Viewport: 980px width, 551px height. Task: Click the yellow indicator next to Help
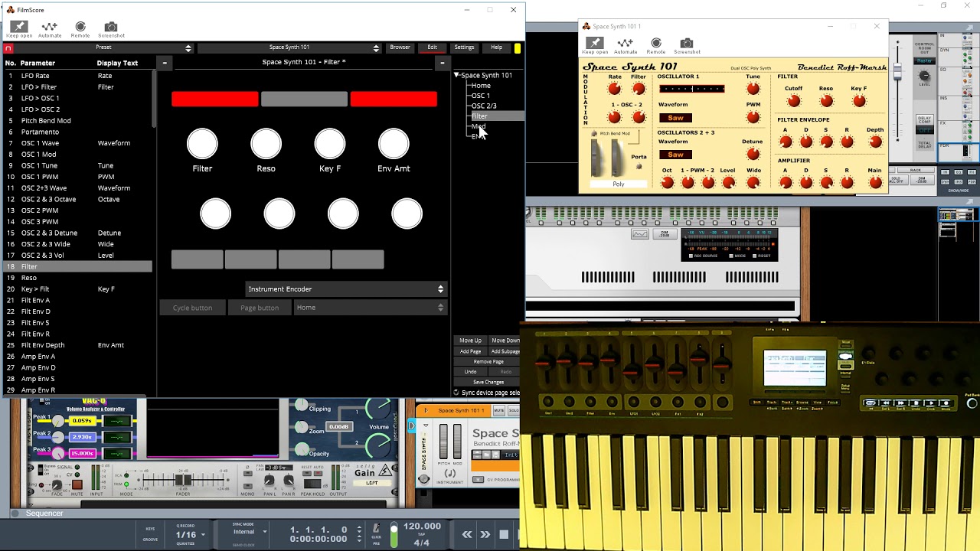(518, 48)
